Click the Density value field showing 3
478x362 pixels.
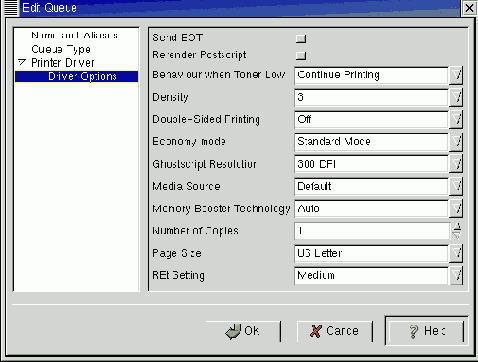click(371, 98)
